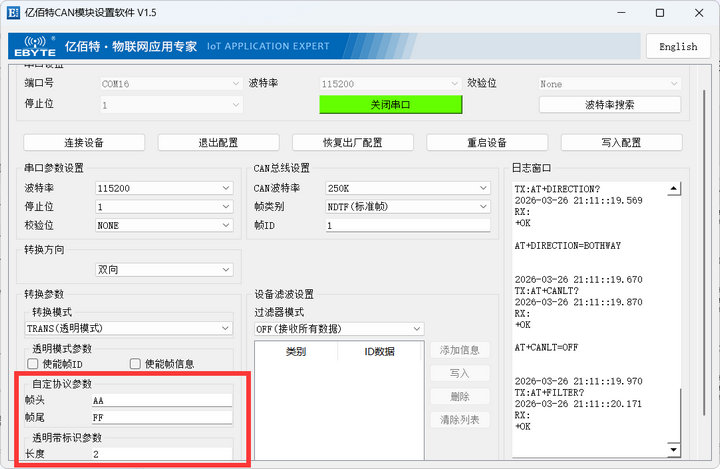Click 退出配置 to exit configuration
Viewport: 720px width, 469px height.
218,142
